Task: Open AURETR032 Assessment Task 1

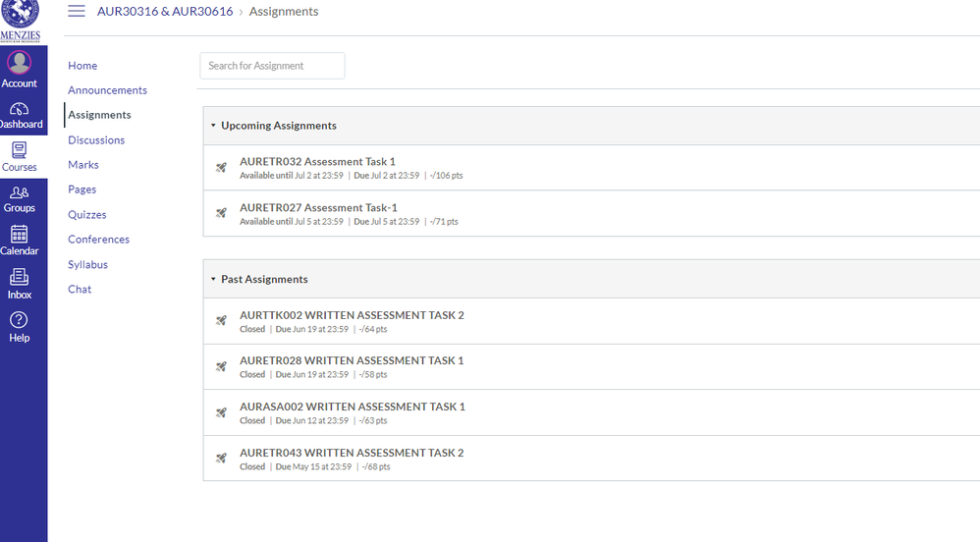Action: (317, 161)
